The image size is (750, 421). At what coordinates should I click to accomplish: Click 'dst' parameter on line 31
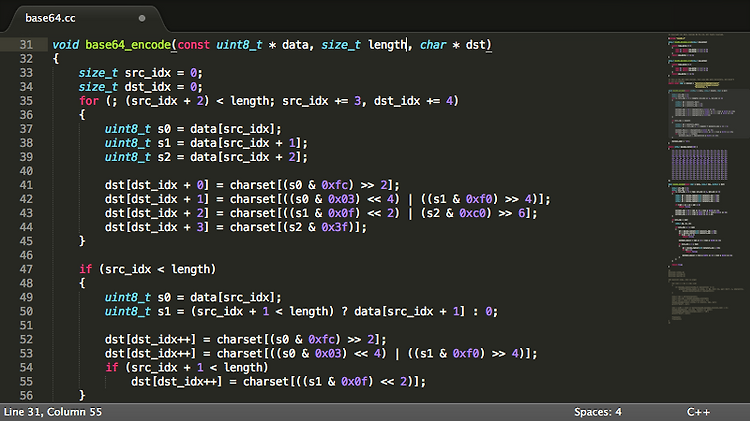click(475, 45)
